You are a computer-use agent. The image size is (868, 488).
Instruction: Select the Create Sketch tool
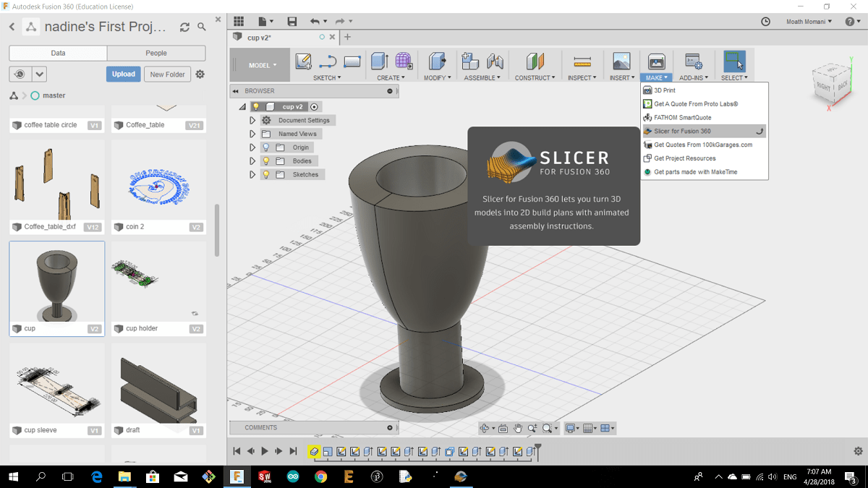304,61
